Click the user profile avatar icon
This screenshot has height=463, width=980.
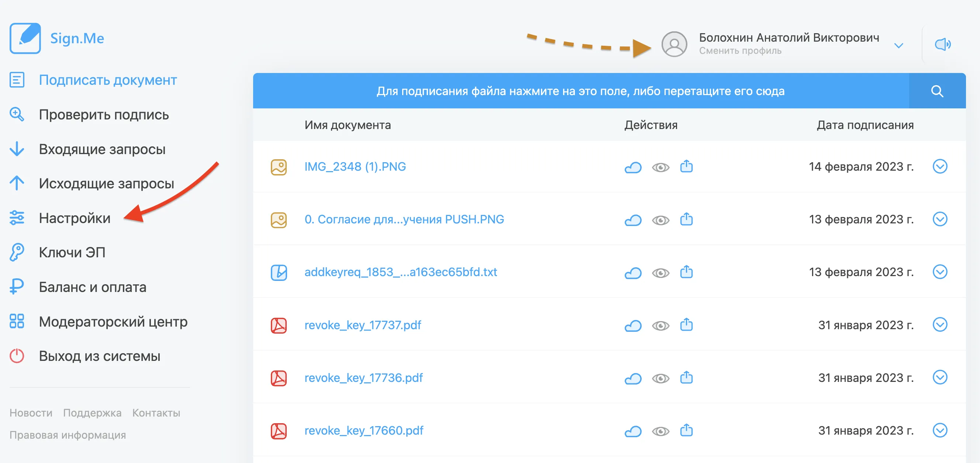674,44
